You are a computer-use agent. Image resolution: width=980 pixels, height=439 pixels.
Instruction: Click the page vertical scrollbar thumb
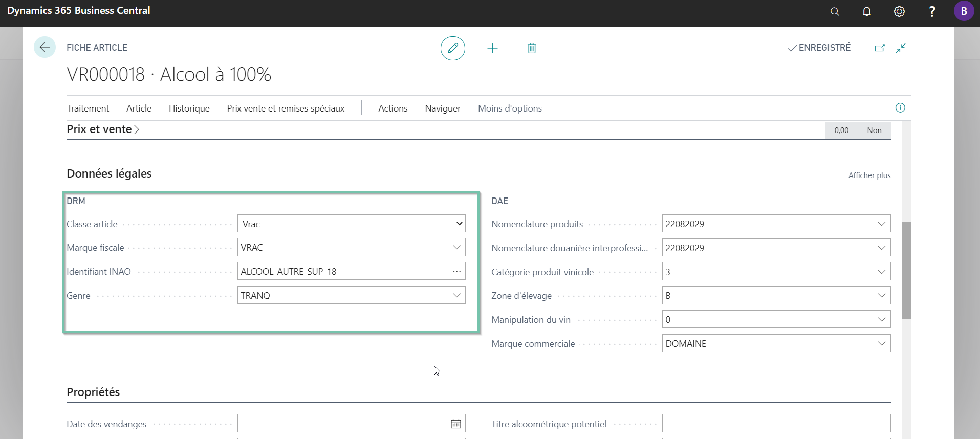[x=906, y=270]
